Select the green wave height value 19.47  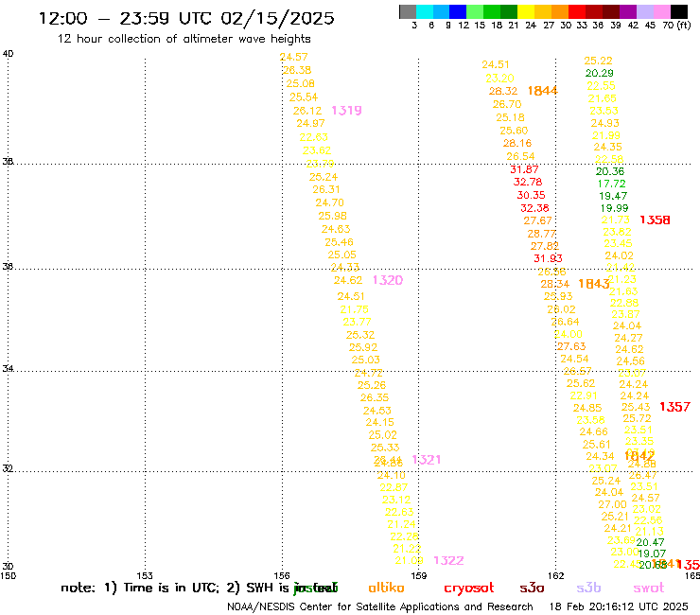click(x=613, y=196)
